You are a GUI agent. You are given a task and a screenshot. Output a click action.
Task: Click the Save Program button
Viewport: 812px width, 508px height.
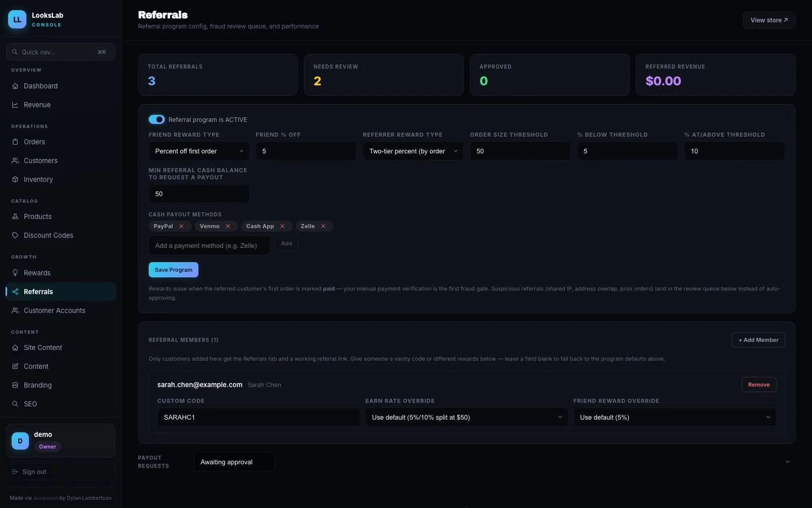174,270
